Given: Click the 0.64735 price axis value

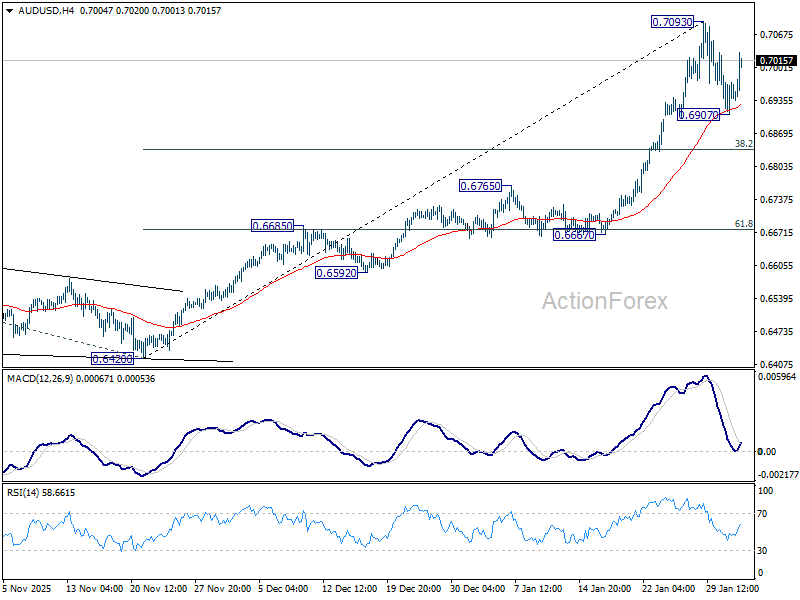Looking at the screenshot, I should (x=777, y=332).
